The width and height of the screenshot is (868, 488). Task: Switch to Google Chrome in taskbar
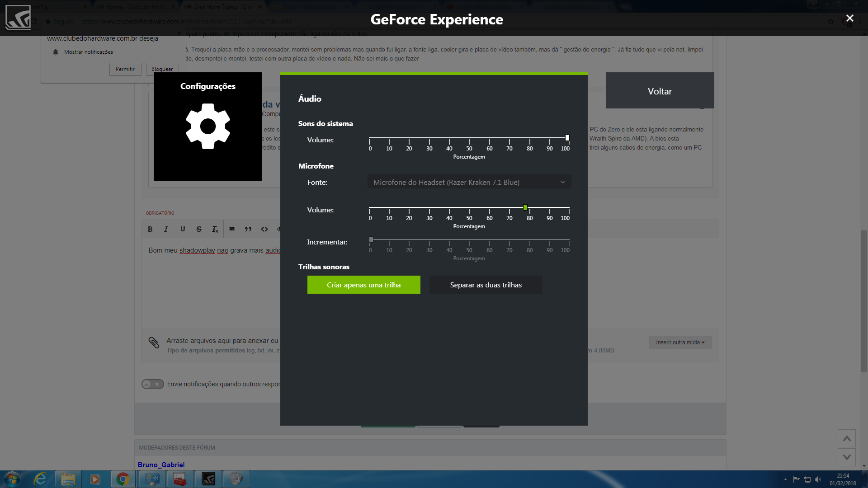point(123,479)
